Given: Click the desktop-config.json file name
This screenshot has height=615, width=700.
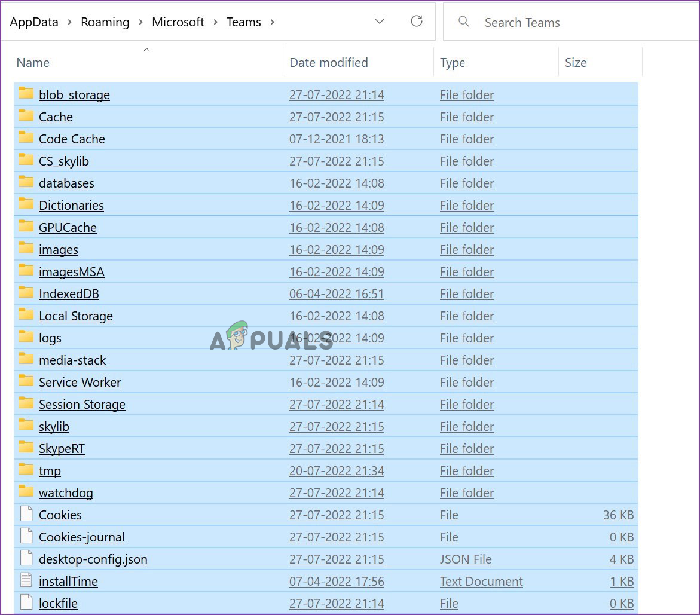Looking at the screenshot, I should point(93,559).
